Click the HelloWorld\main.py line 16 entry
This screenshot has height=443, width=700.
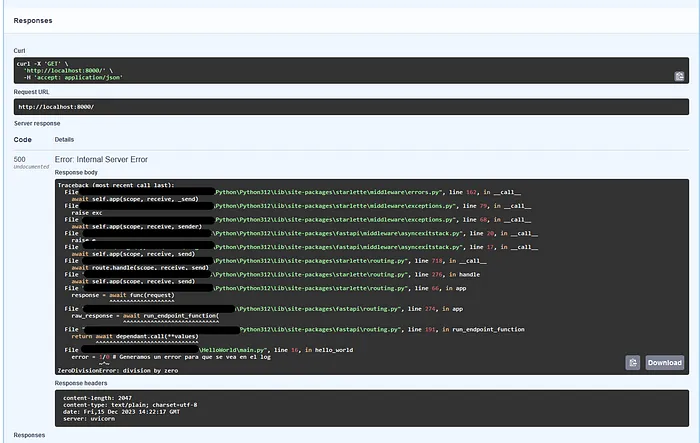tap(208, 350)
